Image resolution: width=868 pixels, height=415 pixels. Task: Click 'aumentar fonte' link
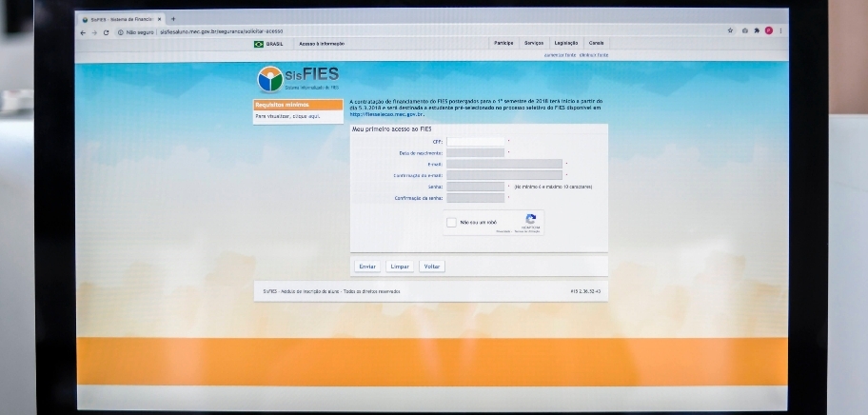tap(561, 55)
